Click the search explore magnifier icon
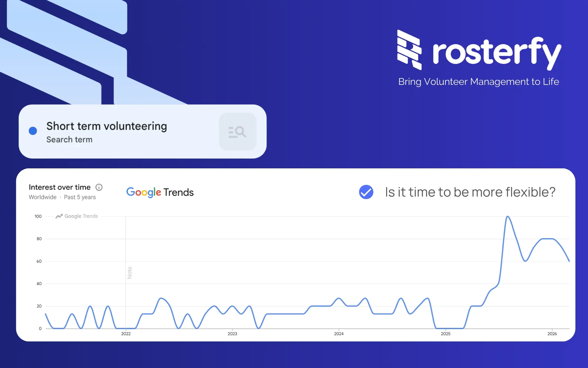Image resolution: width=588 pixels, height=368 pixels. (x=237, y=132)
